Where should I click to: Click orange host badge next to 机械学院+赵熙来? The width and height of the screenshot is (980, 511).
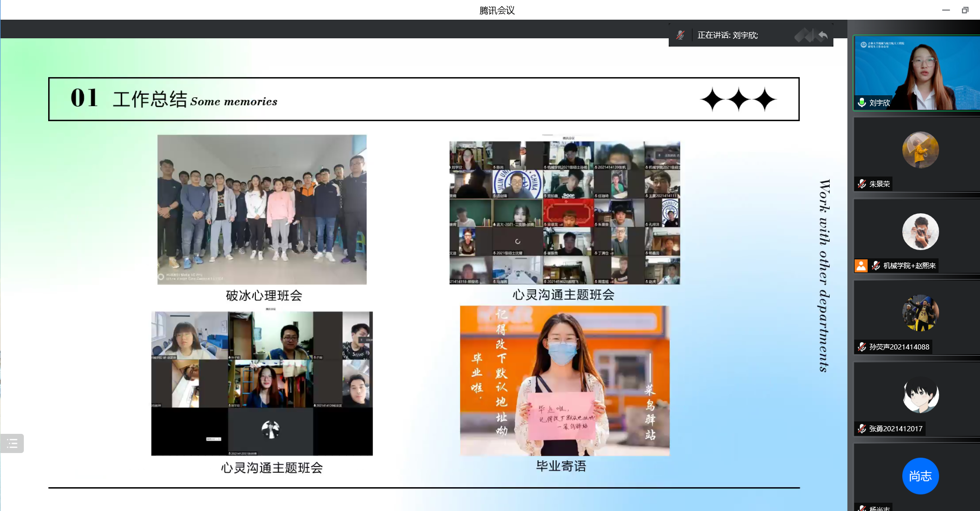861,266
